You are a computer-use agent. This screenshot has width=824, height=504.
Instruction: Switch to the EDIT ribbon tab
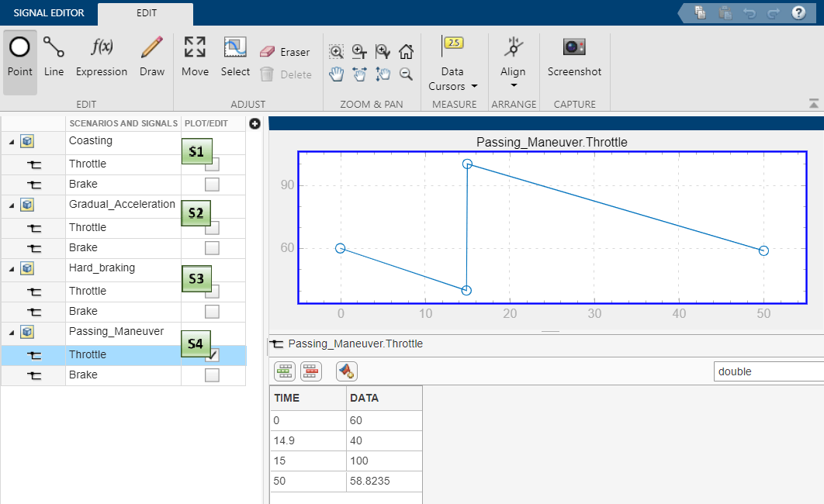[x=145, y=13]
